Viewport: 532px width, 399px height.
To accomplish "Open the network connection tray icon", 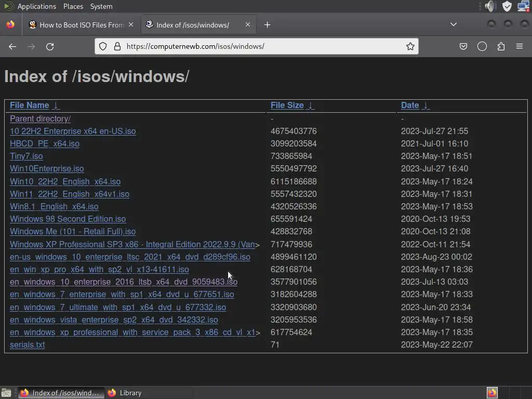I will click(x=524, y=6).
